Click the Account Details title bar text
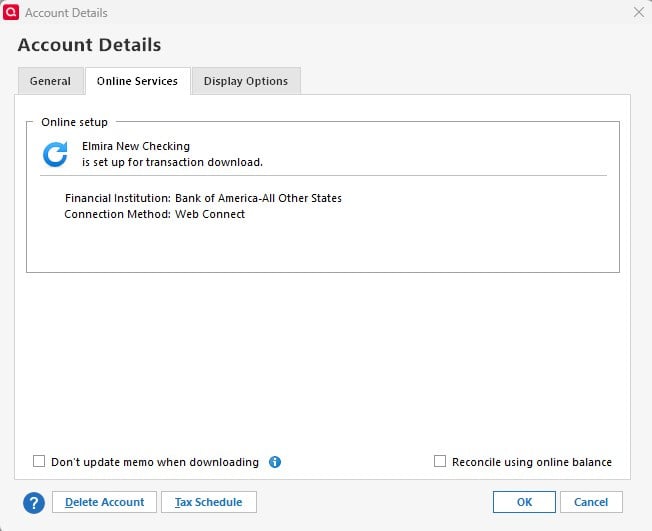This screenshot has height=531, width=652. 66,13
